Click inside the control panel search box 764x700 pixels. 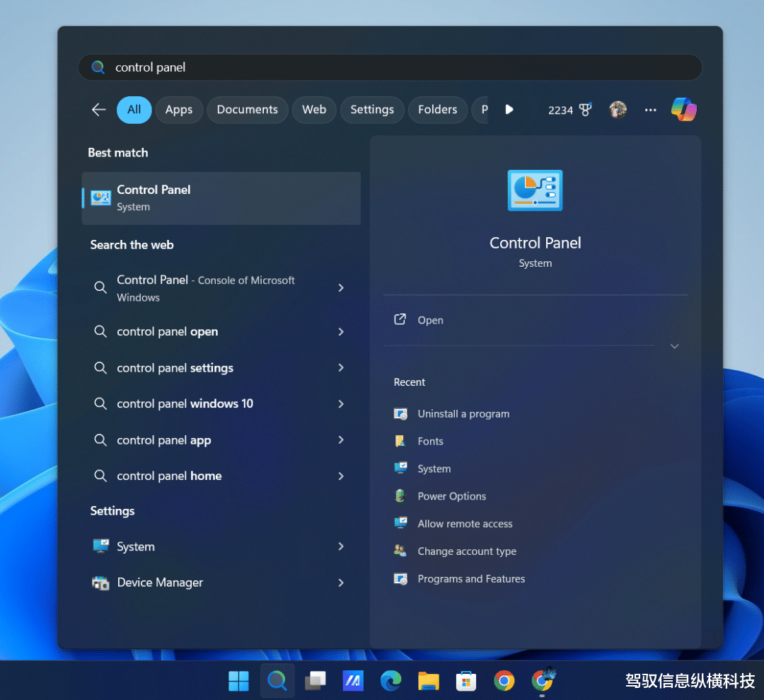(x=390, y=67)
